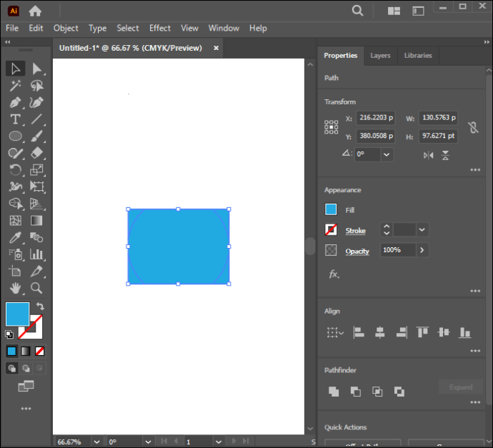This screenshot has width=493, height=448.
Task: Toggle constrain width and height proportions
Action: [473, 127]
